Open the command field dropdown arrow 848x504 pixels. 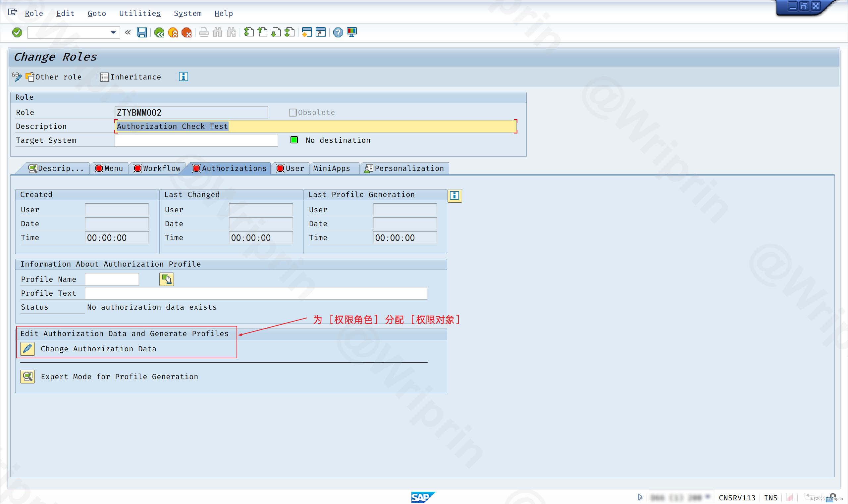click(x=114, y=32)
